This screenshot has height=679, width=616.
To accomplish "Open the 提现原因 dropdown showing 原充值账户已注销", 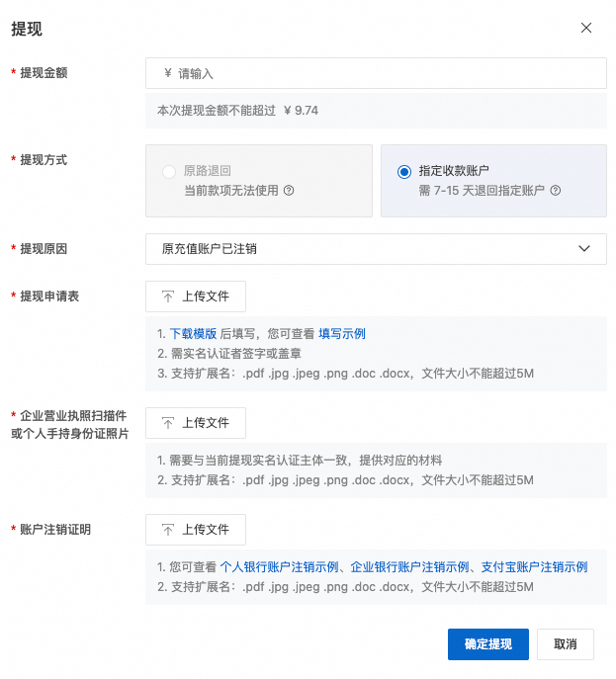I will 376,249.
